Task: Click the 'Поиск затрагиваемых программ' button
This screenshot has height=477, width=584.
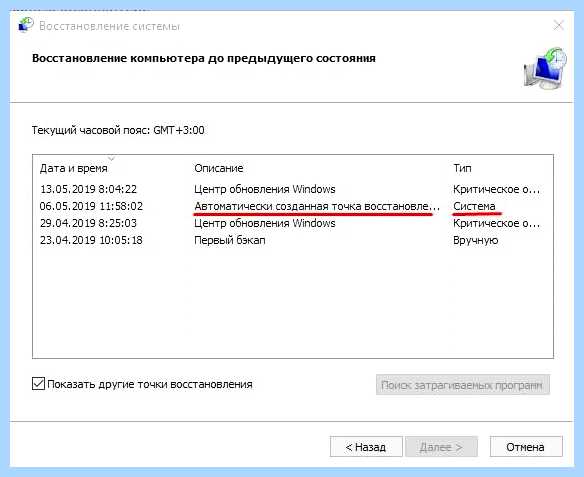Action: point(463,385)
